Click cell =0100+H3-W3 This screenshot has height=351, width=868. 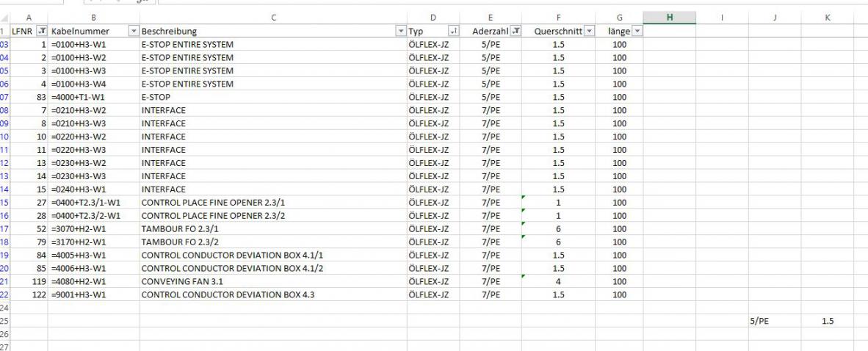(93, 71)
